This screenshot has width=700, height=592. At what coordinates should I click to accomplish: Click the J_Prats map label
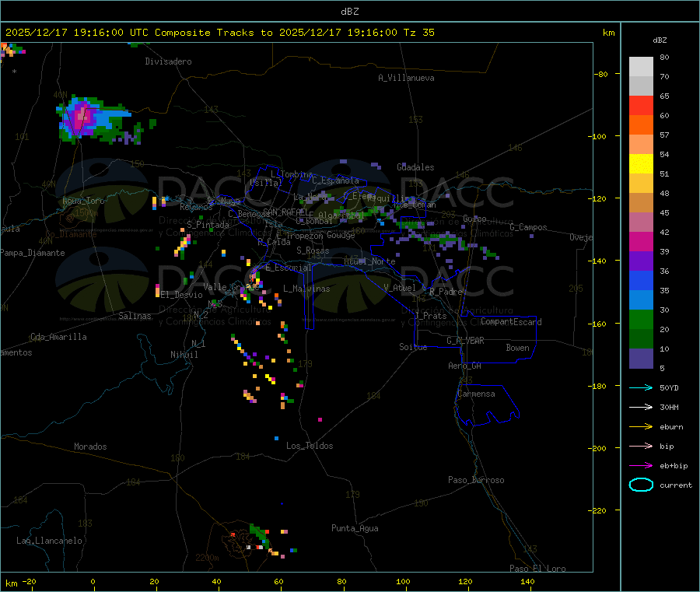point(430,316)
